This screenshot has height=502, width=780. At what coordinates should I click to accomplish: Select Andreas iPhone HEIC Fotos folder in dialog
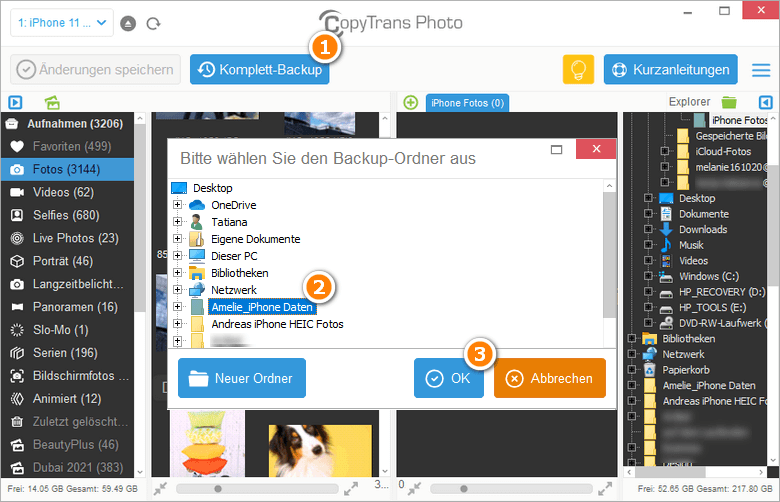click(x=277, y=324)
